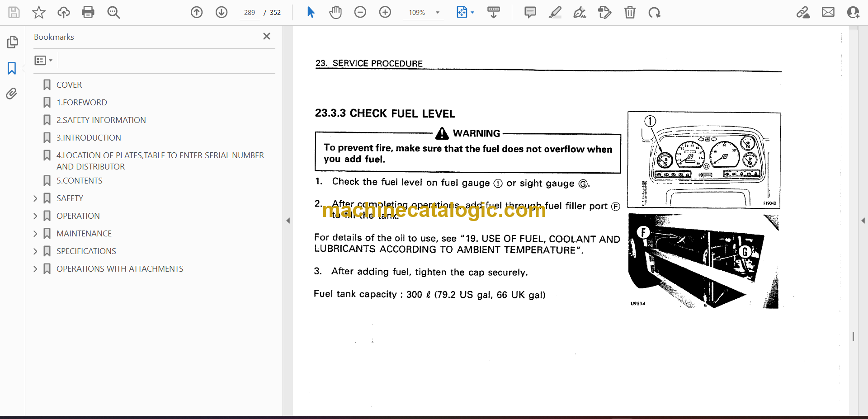The image size is (868, 419).
Task: Open the 4.LOCATION OF PLATES bookmark
Action: 160,160
